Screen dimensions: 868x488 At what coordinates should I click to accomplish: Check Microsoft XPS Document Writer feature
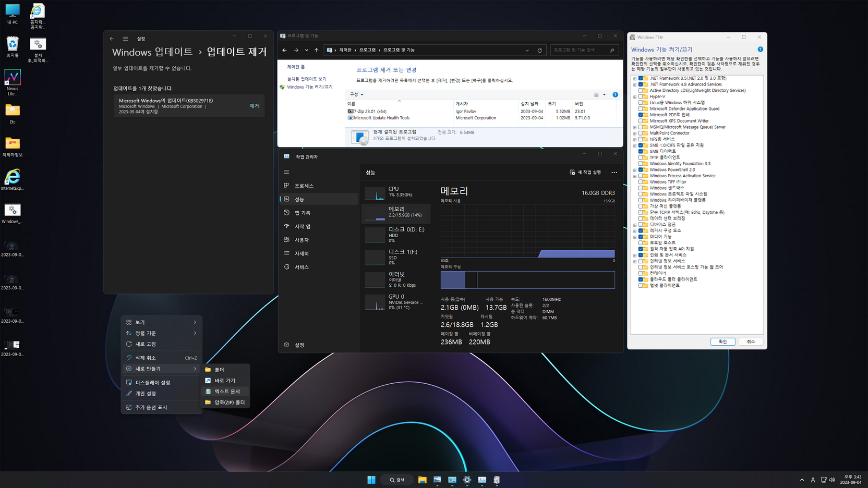coord(641,121)
